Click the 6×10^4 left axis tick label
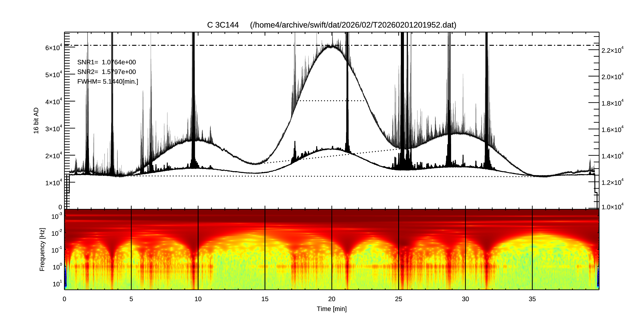 coord(53,47)
